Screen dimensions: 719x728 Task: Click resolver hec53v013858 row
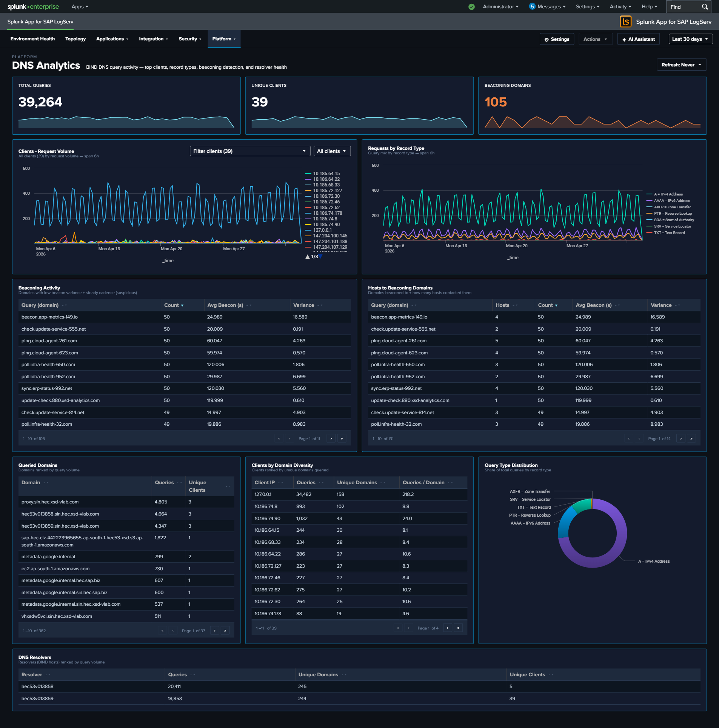click(x=359, y=686)
